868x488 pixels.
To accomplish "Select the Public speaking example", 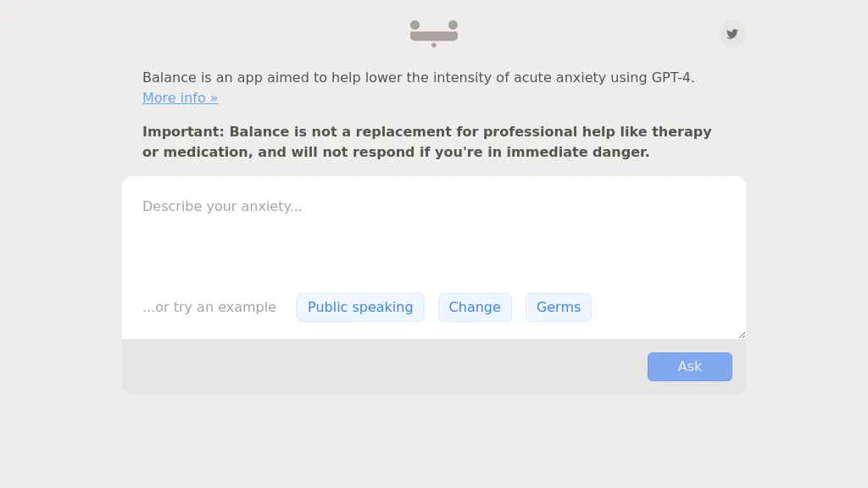I will tap(360, 308).
